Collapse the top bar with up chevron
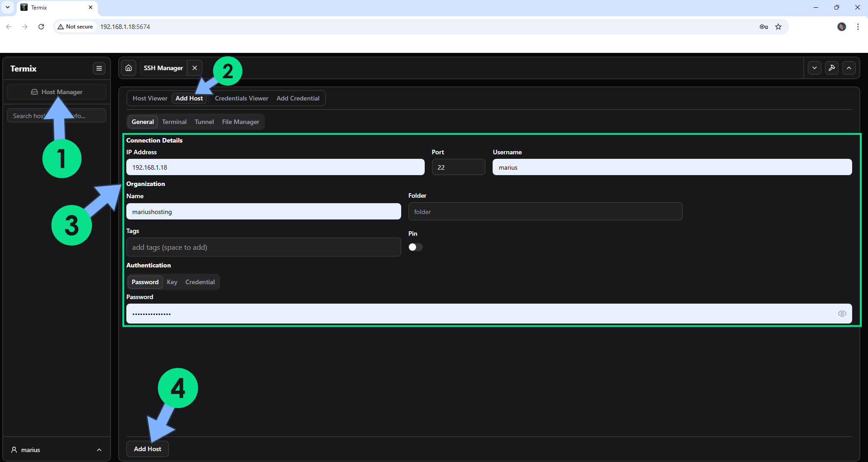 pos(849,68)
